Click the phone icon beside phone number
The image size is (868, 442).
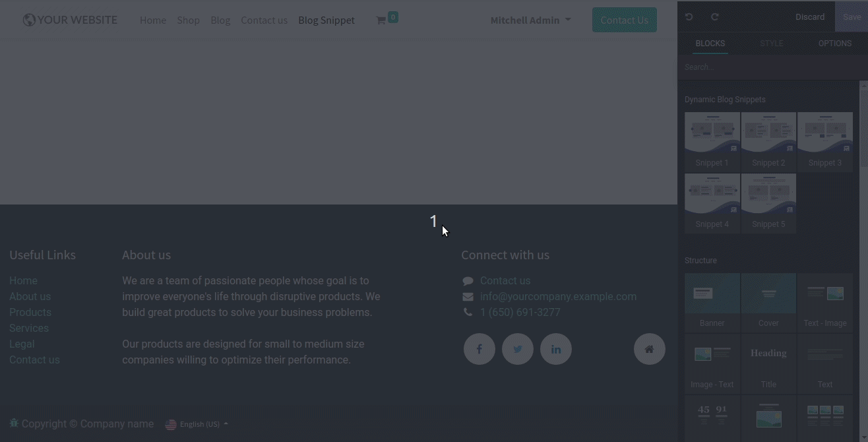[x=468, y=312]
